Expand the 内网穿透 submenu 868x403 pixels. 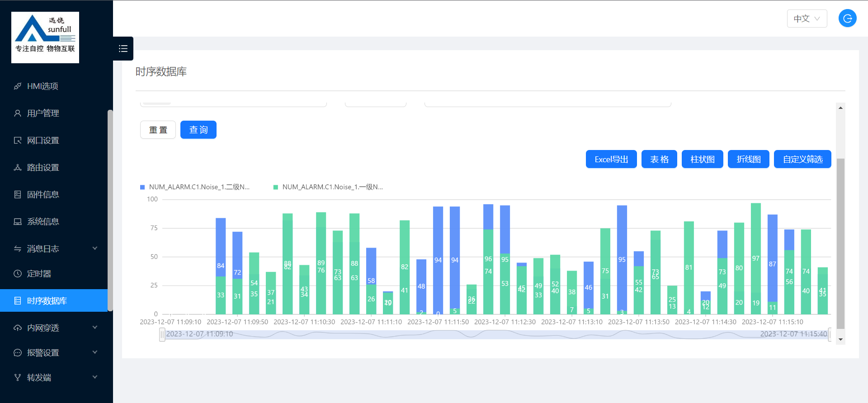[x=95, y=328]
